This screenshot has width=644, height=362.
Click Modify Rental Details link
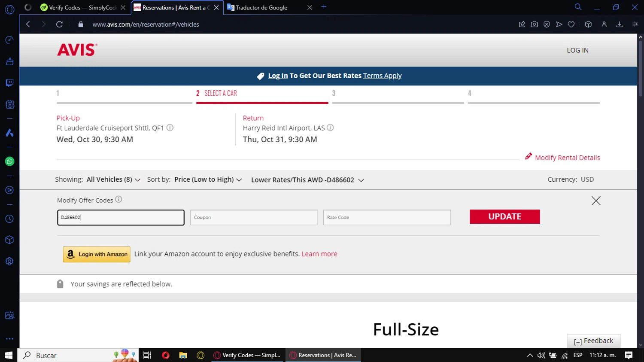pyautogui.click(x=562, y=157)
